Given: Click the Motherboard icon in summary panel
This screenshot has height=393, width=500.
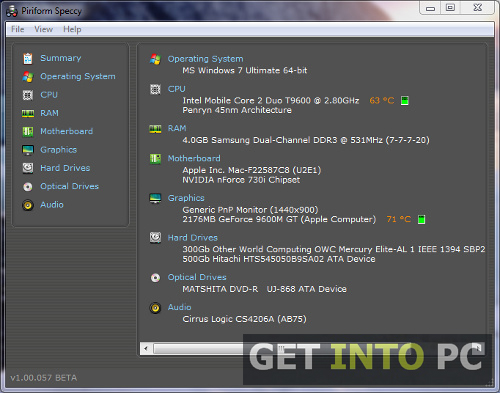Looking at the screenshot, I should coord(155,159).
